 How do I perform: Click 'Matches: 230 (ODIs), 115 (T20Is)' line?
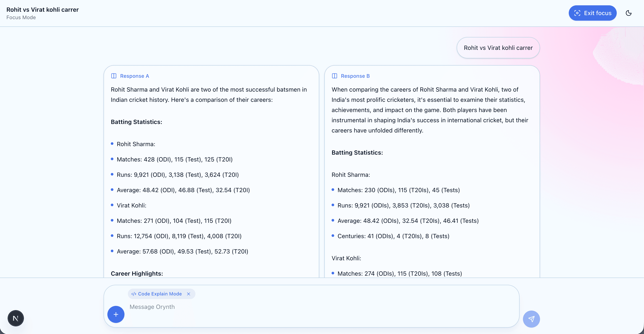[399, 190]
